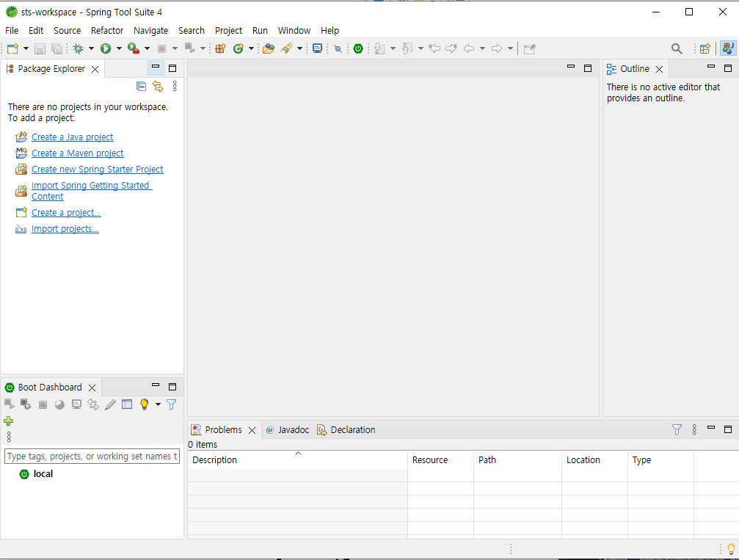The image size is (739, 560).
Task: Click the green plus in Boot Dashboard
Action: pyautogui.click(x=9, y=421)
